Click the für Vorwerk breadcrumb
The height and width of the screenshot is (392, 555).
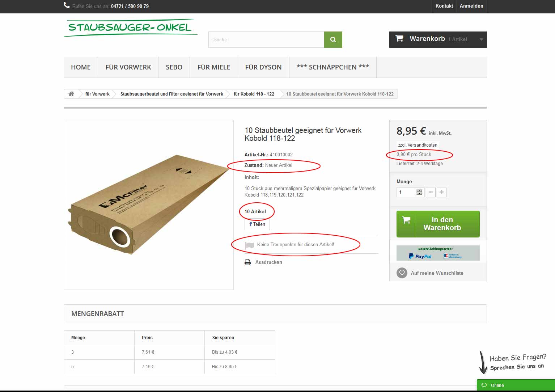pyautogui.click(x=97, y=94)
